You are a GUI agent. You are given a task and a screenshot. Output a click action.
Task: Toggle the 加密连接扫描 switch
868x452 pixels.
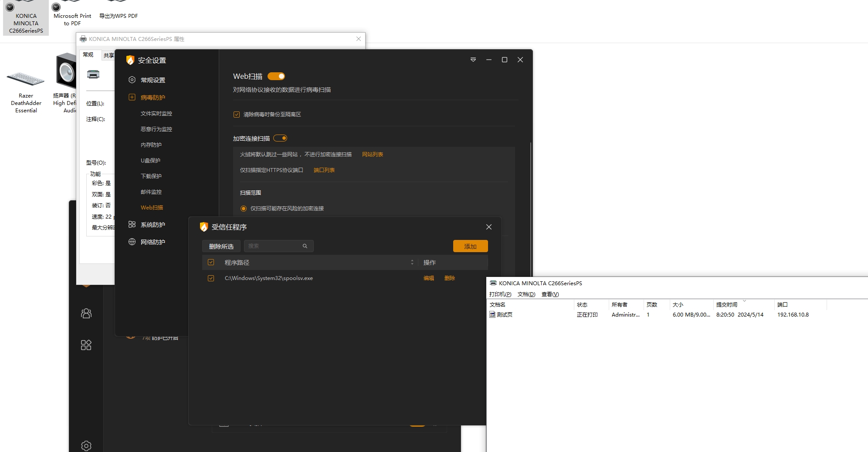click(280, 138)
